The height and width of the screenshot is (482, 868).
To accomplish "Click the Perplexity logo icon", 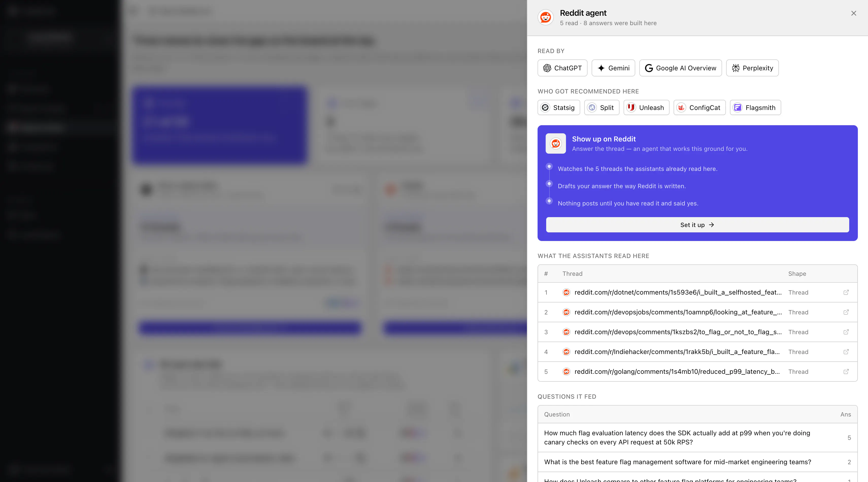I will [736, 68].
